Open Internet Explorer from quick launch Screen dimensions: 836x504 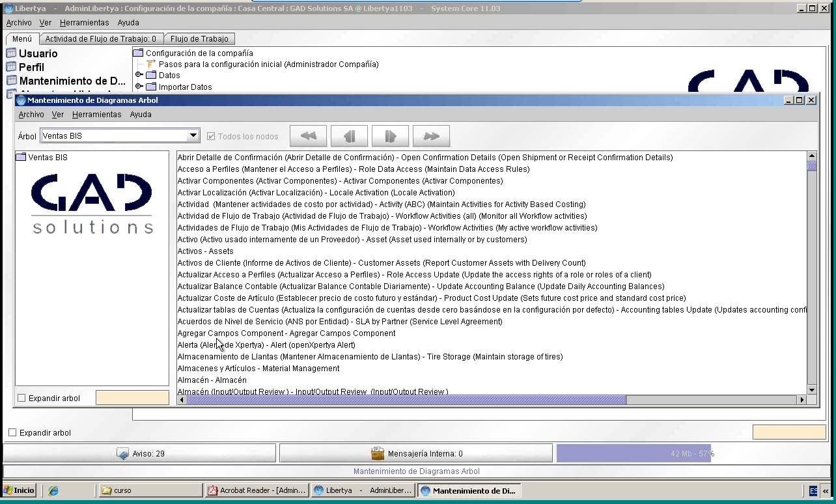[53, 491]
